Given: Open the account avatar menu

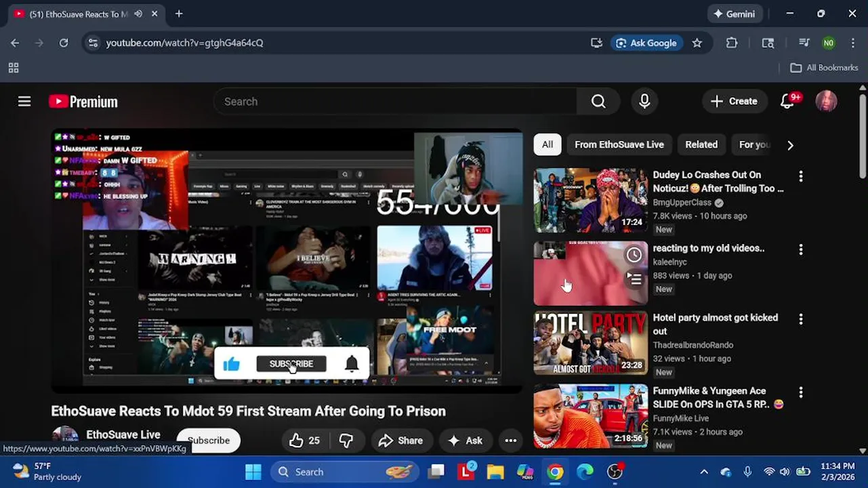Looking at the screenshot, I should click(826, 102).
